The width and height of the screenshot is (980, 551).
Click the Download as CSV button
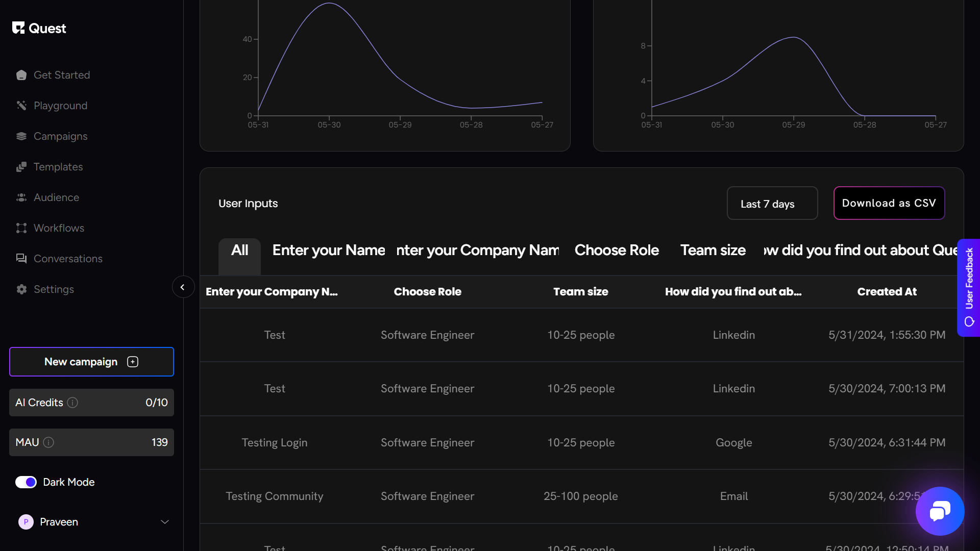pos(889,203)
